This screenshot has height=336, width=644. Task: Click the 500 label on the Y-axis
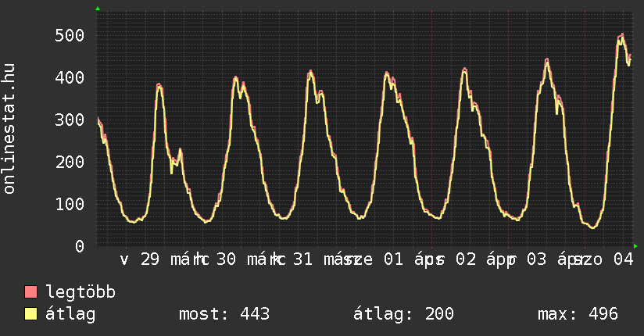[70, 36]
